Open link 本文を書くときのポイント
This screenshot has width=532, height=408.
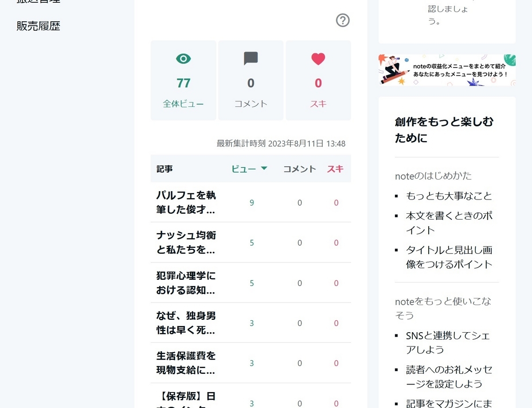point(449,223)
